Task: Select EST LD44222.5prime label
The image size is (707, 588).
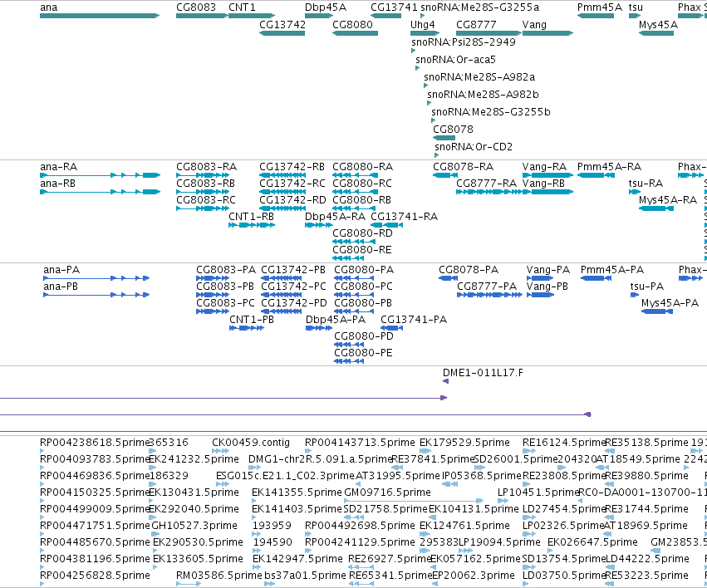Action: [x=647, y=559]
